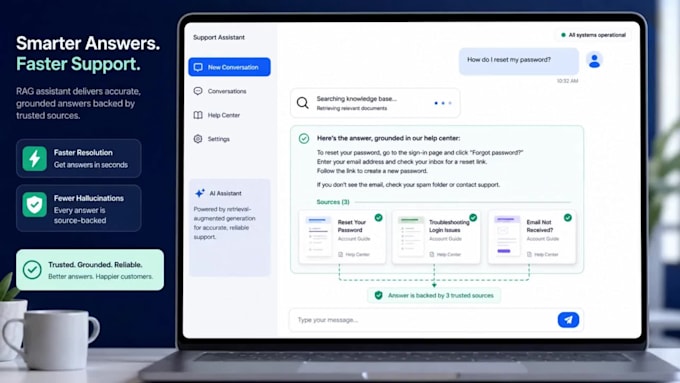Click the user avatar icon
The image size is (680, 383).
(x=594, y=60)
